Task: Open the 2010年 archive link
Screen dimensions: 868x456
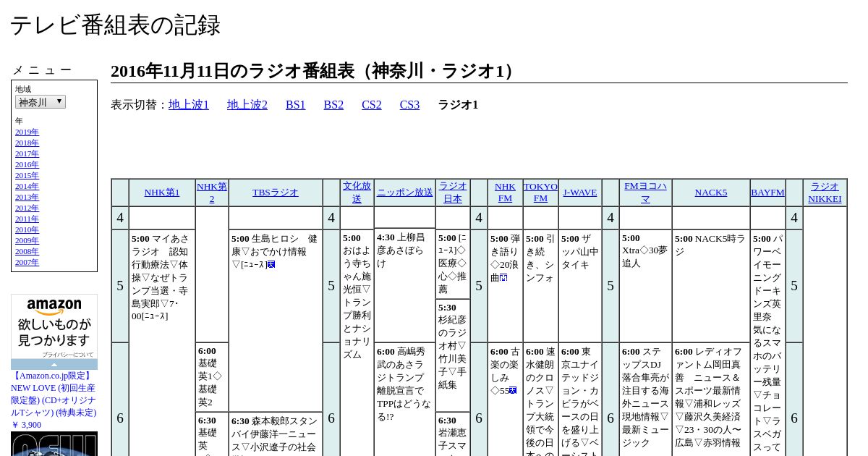Action: [x=27, y=229]
